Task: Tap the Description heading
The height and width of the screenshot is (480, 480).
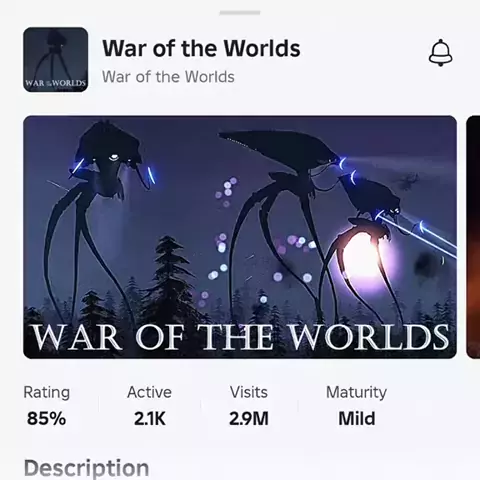Action: tap(87, 468)
